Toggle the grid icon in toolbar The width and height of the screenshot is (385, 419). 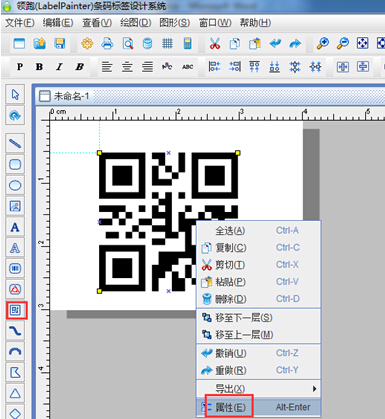(x=167, y=44)
